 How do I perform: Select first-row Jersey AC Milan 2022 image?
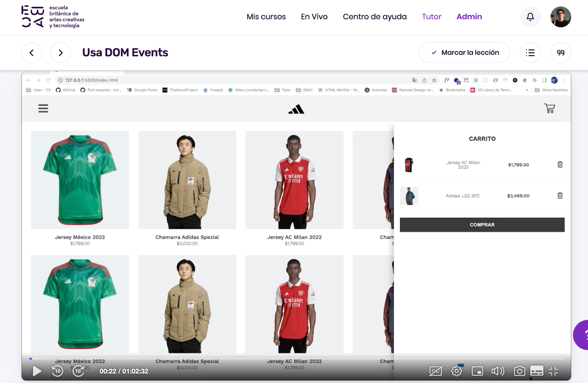click(x=294, y=180)
